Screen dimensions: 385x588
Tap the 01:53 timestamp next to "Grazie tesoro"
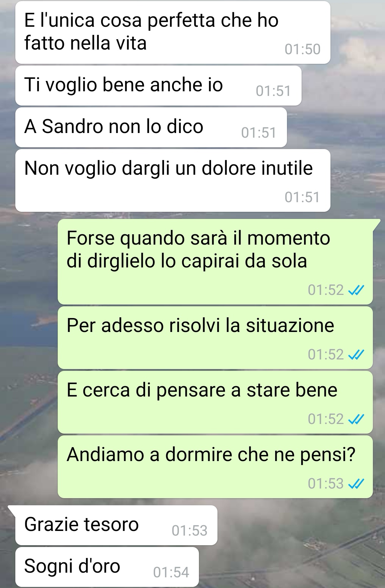pos(190,531)
